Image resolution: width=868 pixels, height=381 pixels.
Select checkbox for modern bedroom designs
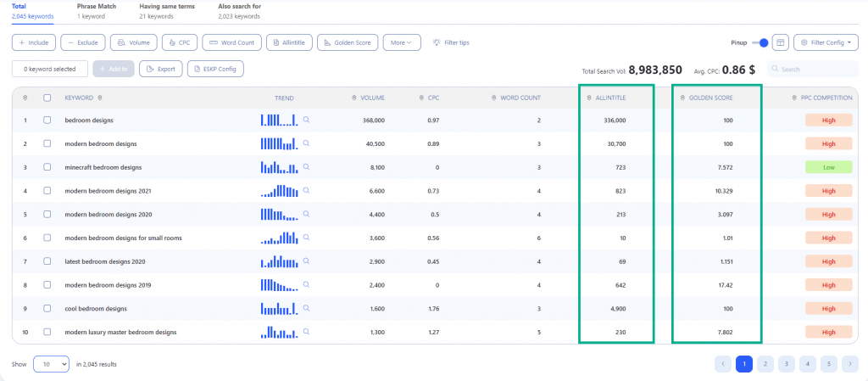47,143
